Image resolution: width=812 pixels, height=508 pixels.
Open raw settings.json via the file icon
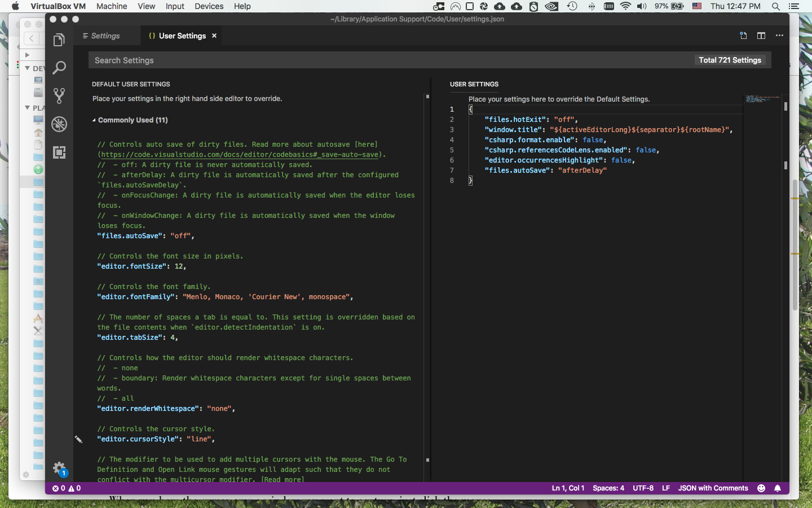743,35
